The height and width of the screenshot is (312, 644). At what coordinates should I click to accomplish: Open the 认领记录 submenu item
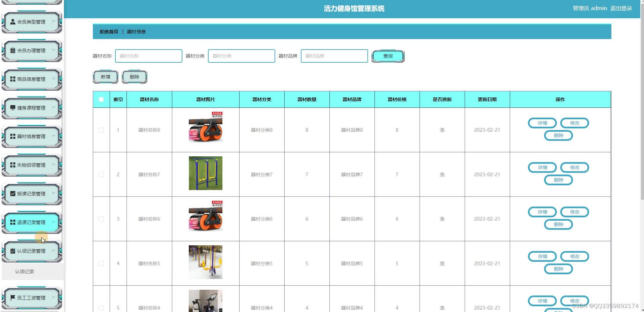point(33,272)
